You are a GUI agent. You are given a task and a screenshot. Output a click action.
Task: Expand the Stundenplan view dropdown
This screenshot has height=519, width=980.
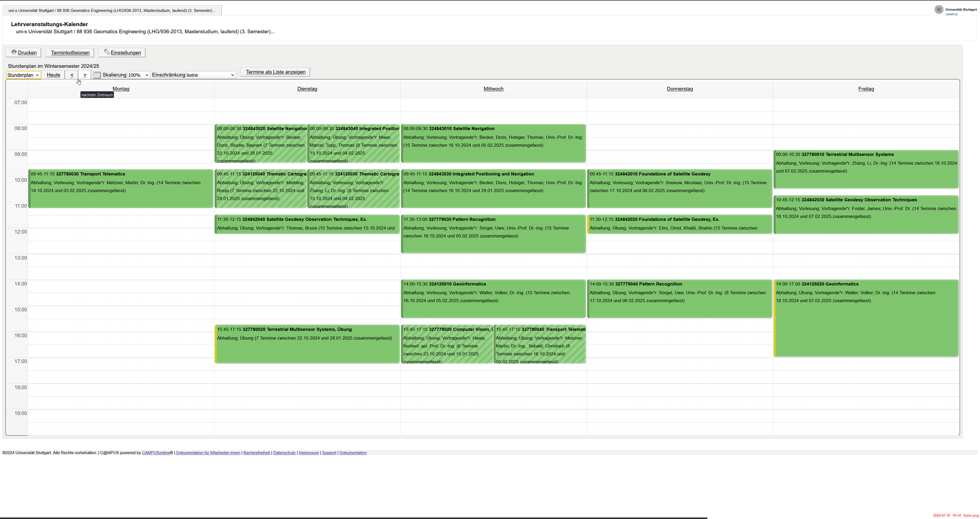[x=23, y=75]
